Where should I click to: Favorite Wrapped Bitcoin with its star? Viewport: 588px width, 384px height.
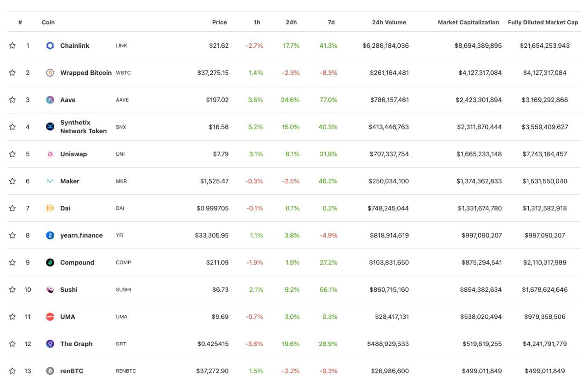coord(12,73)
